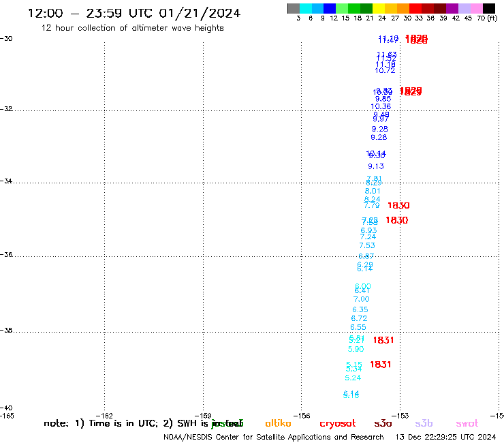504x443 pixels.
Task: Click the longitude axis label -153
Action: click(x=400, y=416)
